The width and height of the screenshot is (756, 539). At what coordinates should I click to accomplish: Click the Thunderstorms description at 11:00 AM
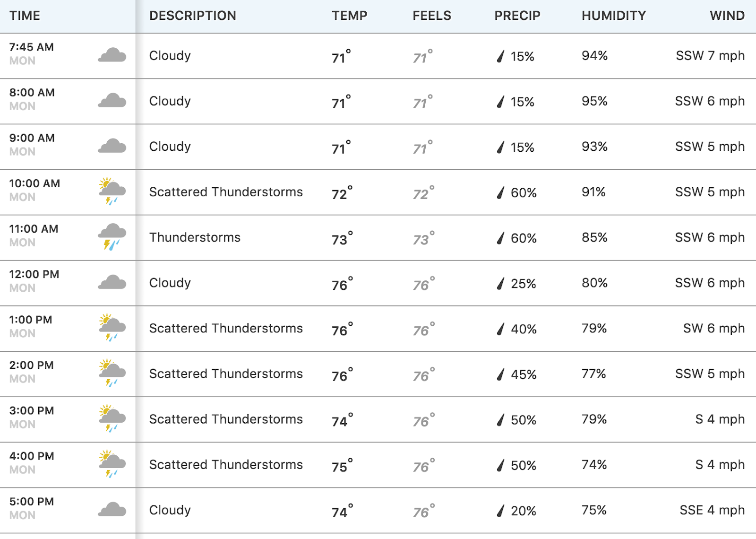[195, 237]
